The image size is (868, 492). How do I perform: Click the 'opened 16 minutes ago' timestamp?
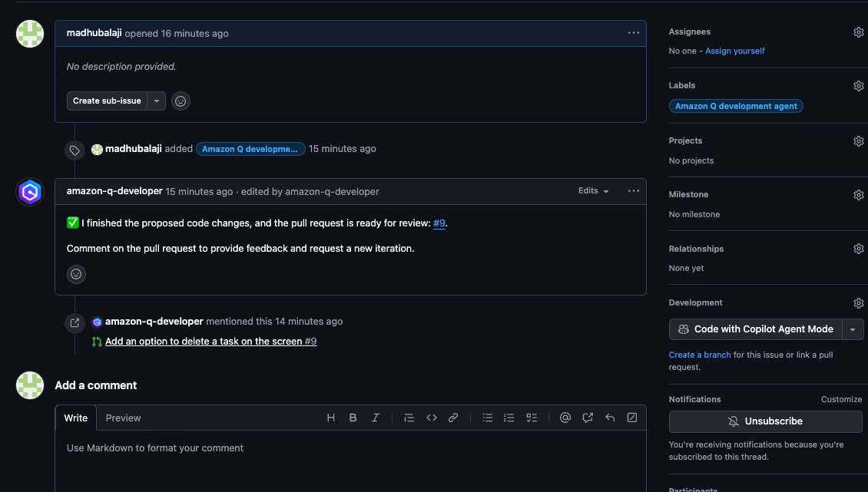[177, 33]
